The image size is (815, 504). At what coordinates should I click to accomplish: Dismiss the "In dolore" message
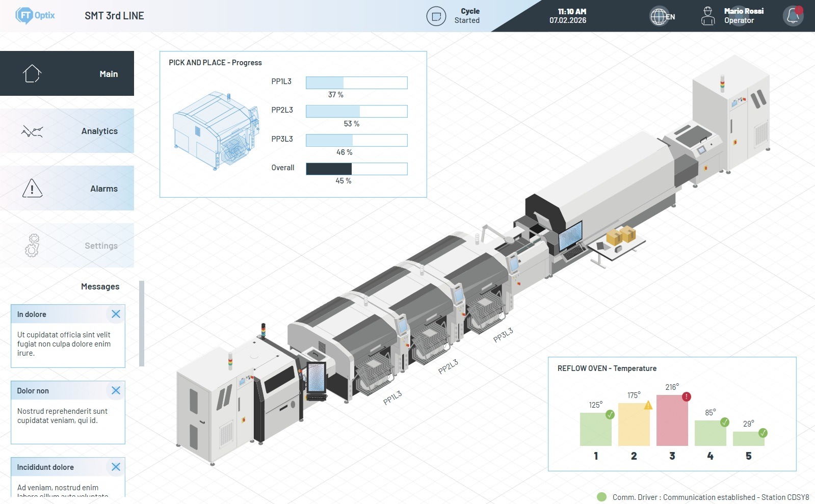pyautogui.click(x=116, y=314)
